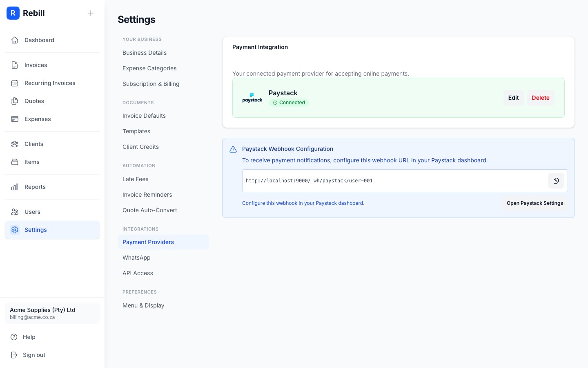This screenshot has height=368, width=588.
Task: Select the webhook URL input field
Action: click(x=392, y=181)
